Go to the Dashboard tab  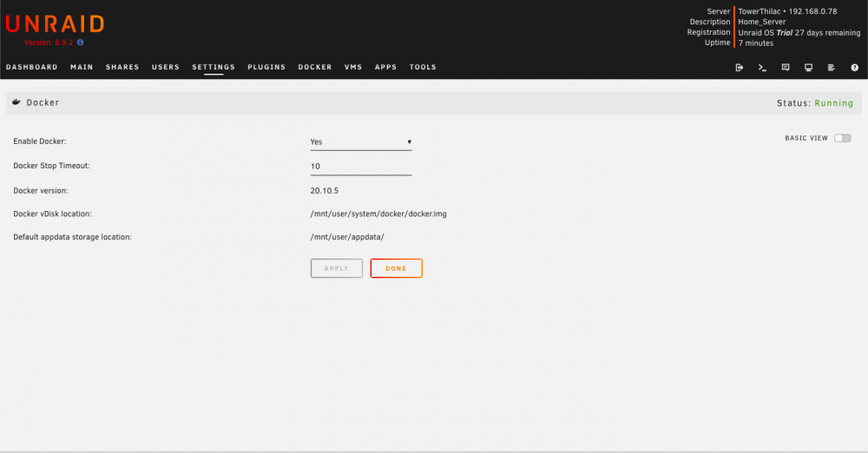point(31,67)
